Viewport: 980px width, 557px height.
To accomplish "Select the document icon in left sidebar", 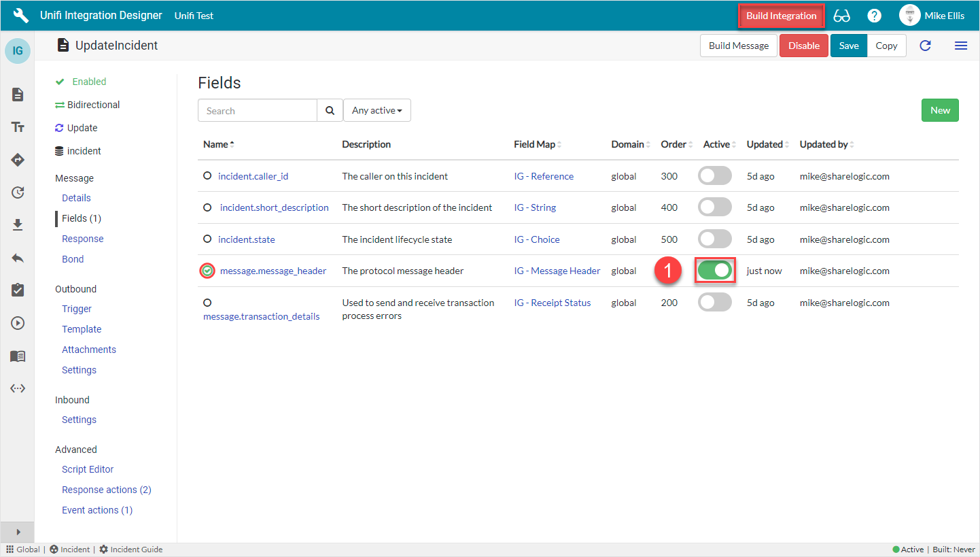I will click(18, 95).
